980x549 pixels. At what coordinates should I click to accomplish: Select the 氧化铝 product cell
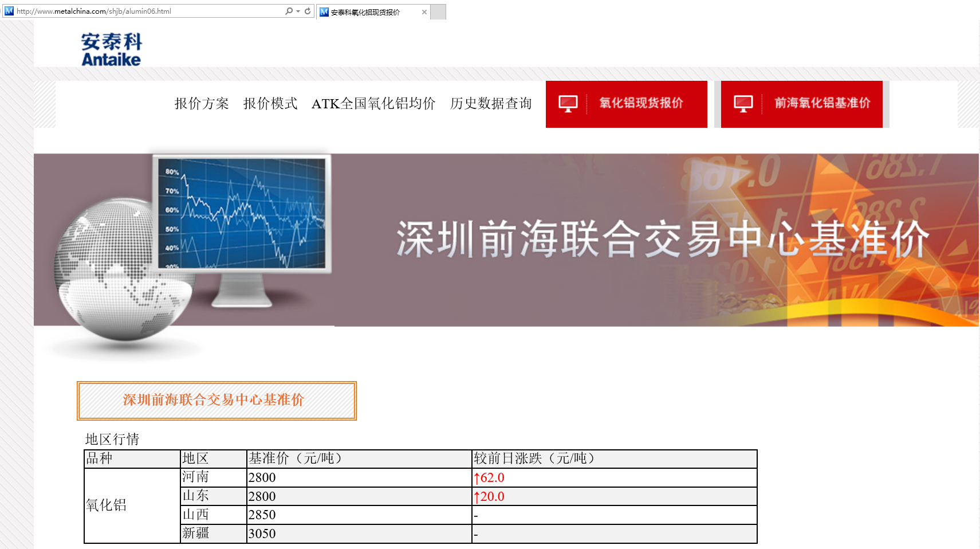tap(132, 505)
